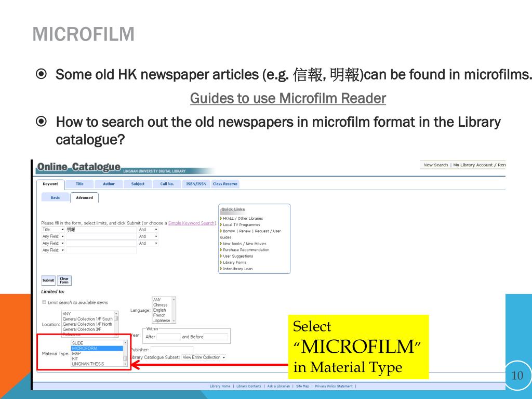532x399 pixels.
Task: Open Library Forms quick link
Action: coord(234,262)
